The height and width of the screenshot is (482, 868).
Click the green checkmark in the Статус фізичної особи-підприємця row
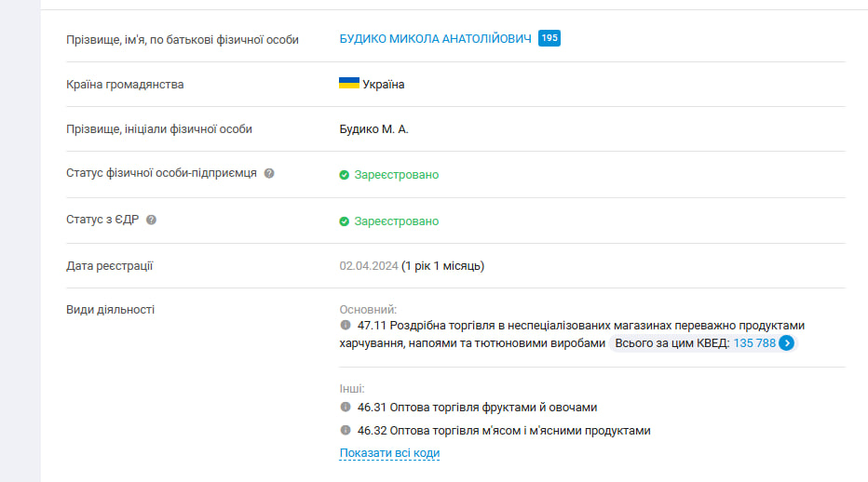click(x=345, y=175)
